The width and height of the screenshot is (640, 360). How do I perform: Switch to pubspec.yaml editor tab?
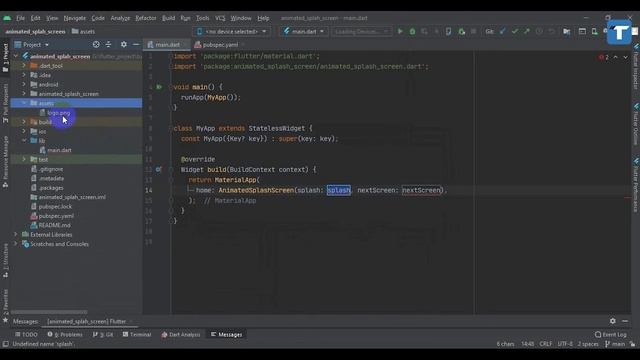[220, 44]
